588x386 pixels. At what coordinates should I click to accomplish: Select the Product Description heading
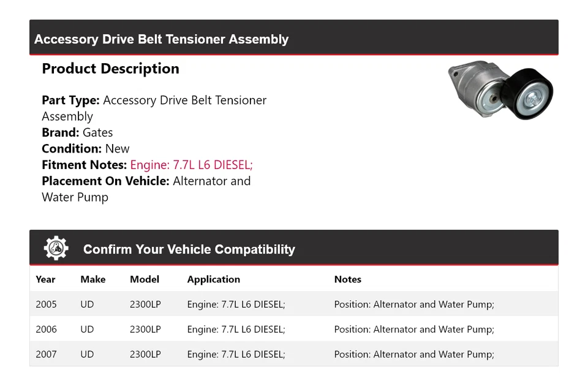coord(111,69)
